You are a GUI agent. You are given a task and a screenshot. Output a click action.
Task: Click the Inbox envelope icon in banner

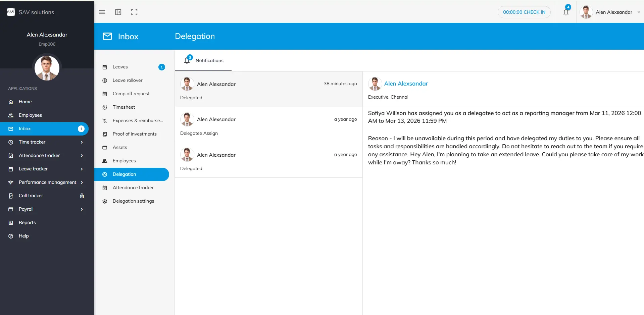[x=107, y=36]
